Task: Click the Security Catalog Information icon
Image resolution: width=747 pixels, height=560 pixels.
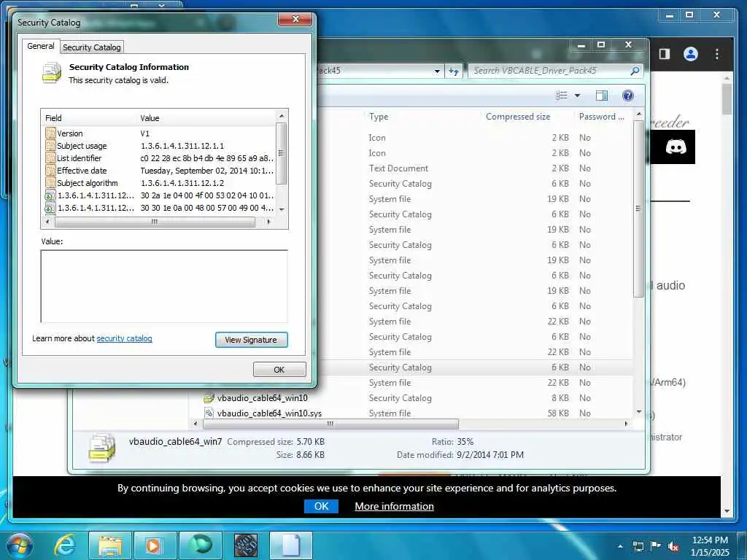Action: pos(52,73)
